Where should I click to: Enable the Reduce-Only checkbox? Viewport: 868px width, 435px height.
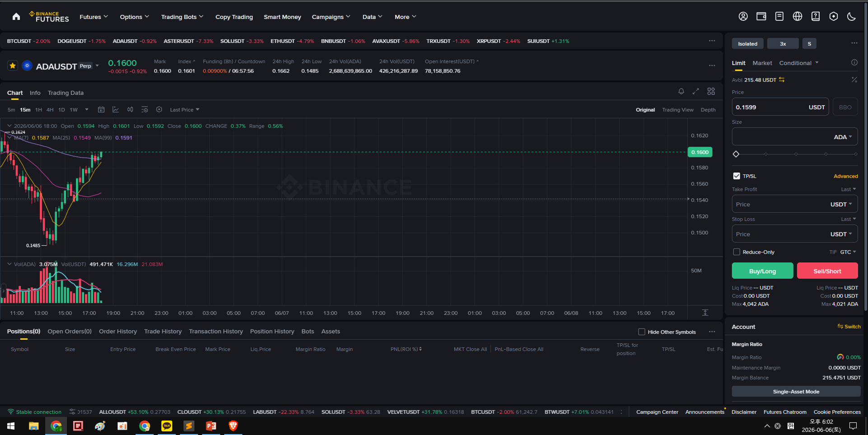(x=737, y=252)
